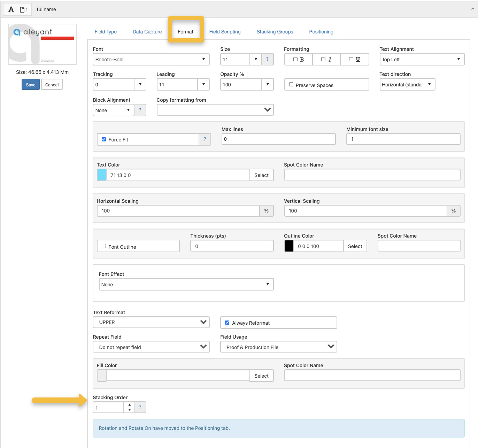Uncheck the Always Reformat checkbox
This screenshot has width=478, height=448.
click(227, 323)
